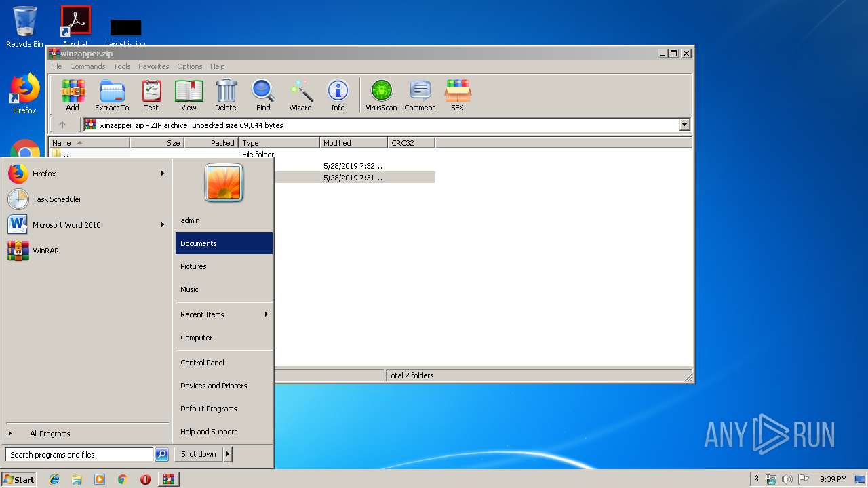Open the Tools menu
The width and height of the screenshot is (868, 488).
[x=122, y=66]
